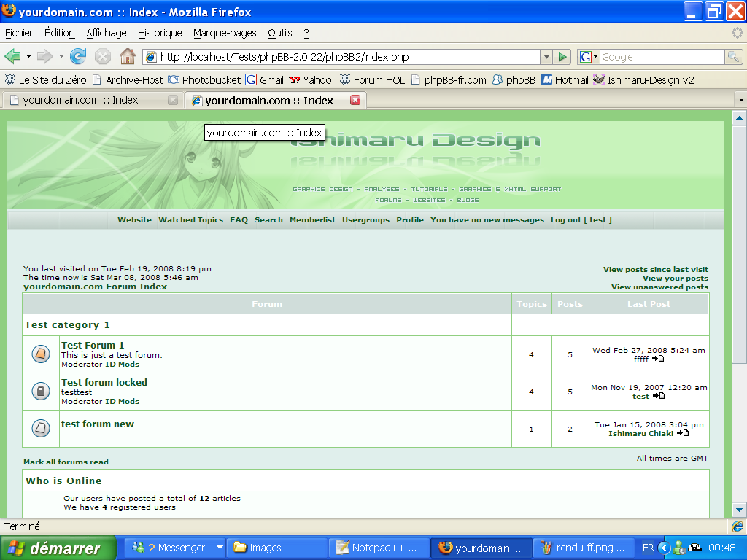Open the images folder taskbar button

click(277, 548)
